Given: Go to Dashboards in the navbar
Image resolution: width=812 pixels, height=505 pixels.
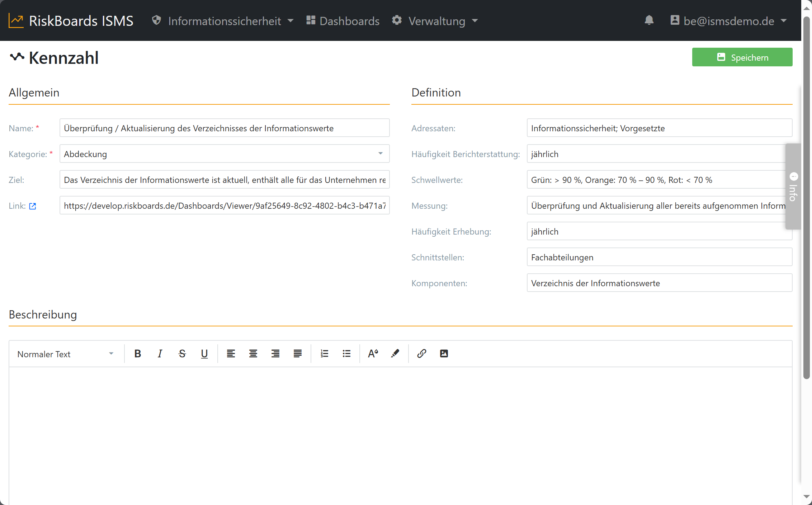Looking at the screenshot, I should 343,21.
